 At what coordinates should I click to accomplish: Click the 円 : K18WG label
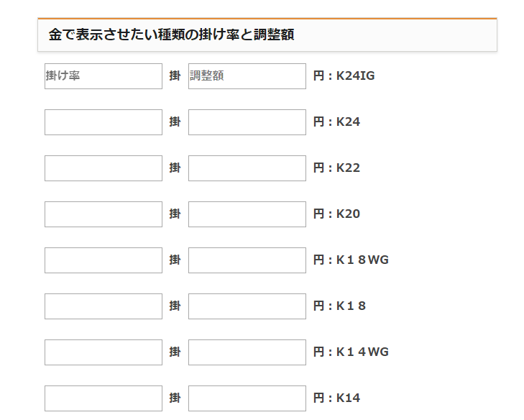[351, 260]
